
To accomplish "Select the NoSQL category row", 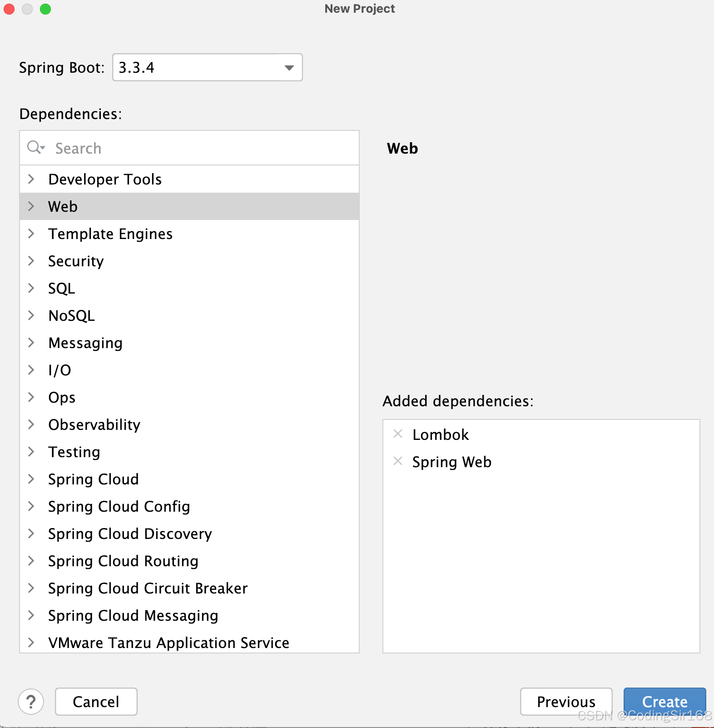I will (189, 315).
